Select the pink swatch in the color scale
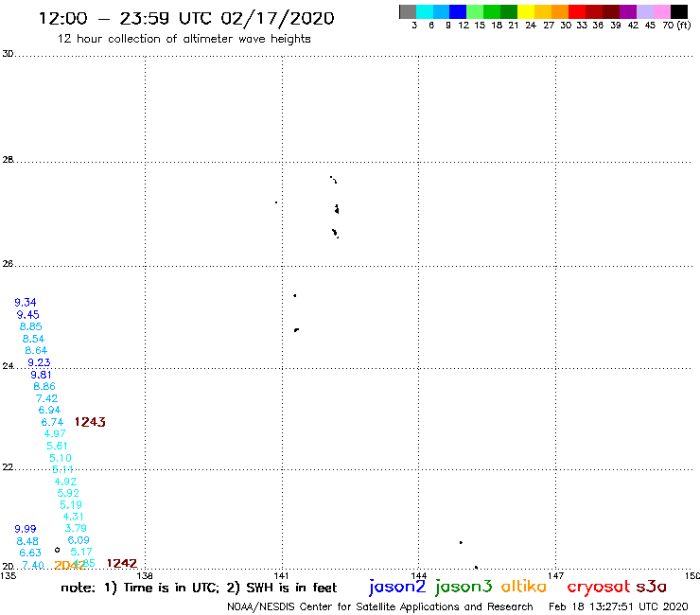 coord(662,11)
